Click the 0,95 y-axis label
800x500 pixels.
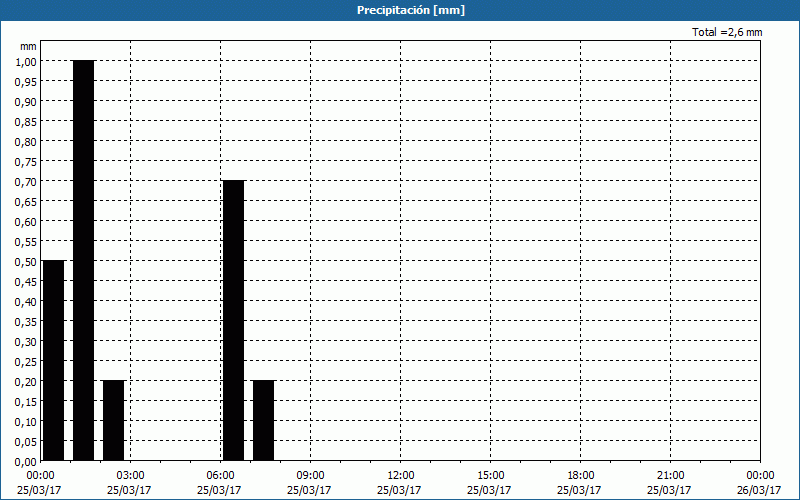tap(26, 81)
